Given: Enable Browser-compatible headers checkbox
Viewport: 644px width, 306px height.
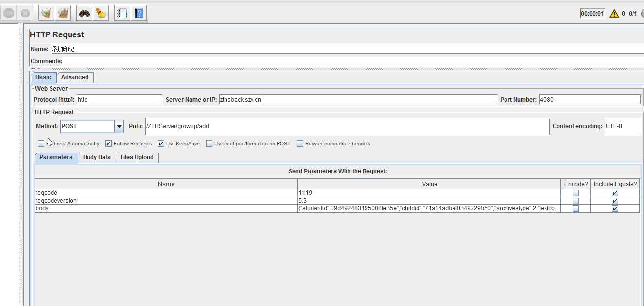Looking at the screenshot, I should coord(300,144).
